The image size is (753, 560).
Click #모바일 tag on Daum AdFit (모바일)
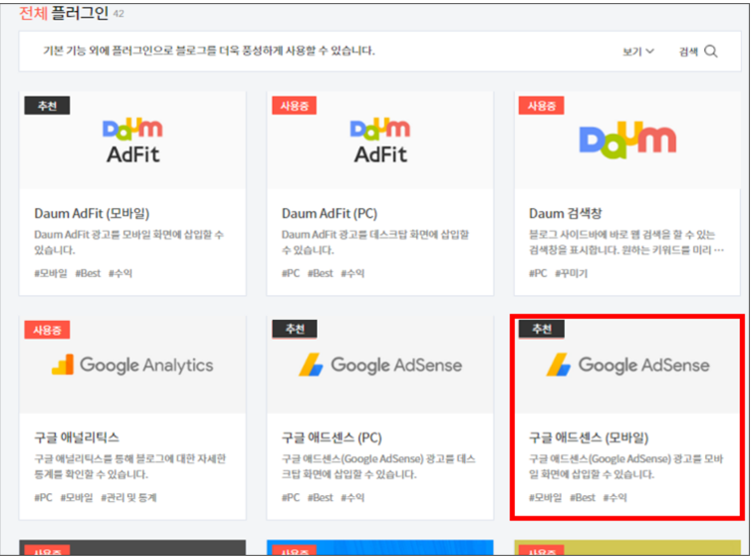51,273
